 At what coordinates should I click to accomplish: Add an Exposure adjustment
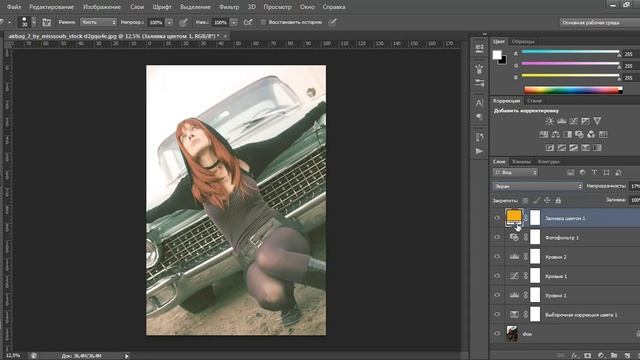click(x=585, y=121)
